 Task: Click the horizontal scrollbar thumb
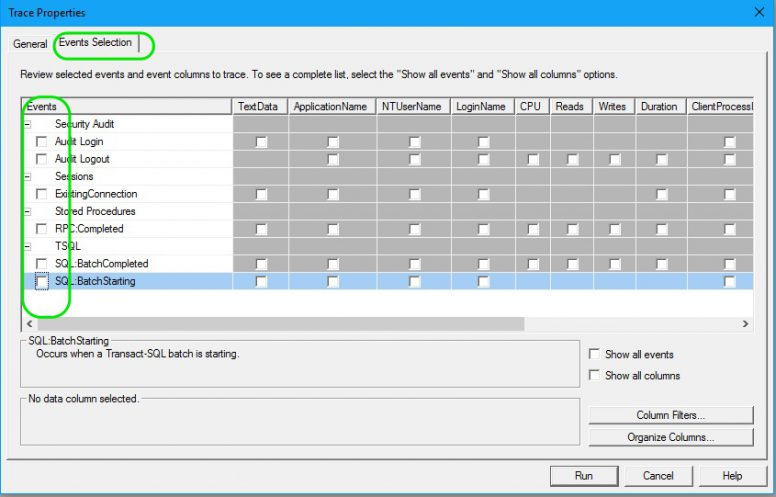(281, 324)
